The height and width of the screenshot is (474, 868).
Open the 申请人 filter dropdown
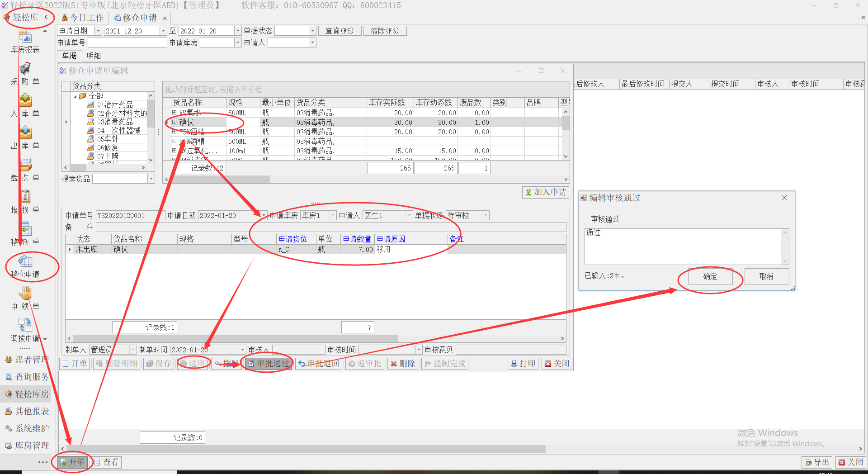(312, 43)
